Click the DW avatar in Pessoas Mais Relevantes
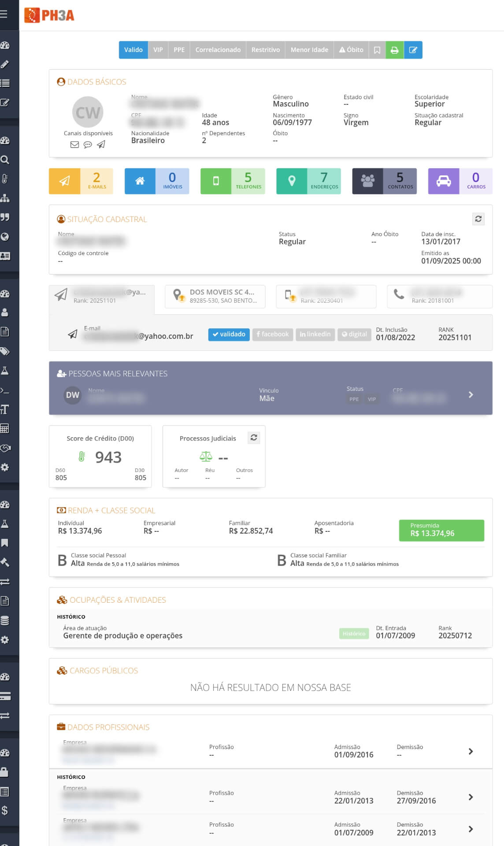Image resolution: width=504 pixels, height=846 pixels. [73, 395]
